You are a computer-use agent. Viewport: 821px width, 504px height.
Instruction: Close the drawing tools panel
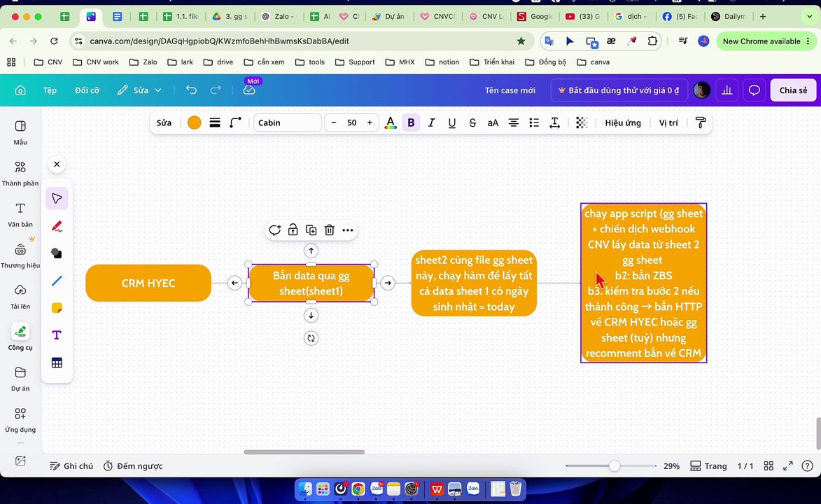click(x=57, y=164)
